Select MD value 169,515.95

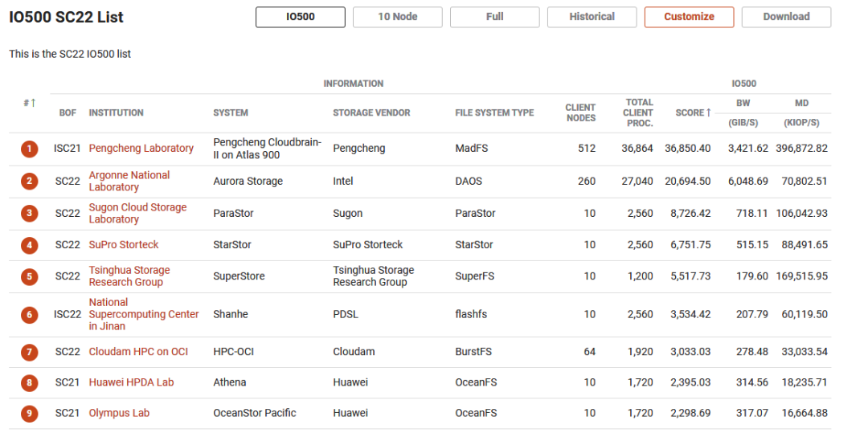801,276
